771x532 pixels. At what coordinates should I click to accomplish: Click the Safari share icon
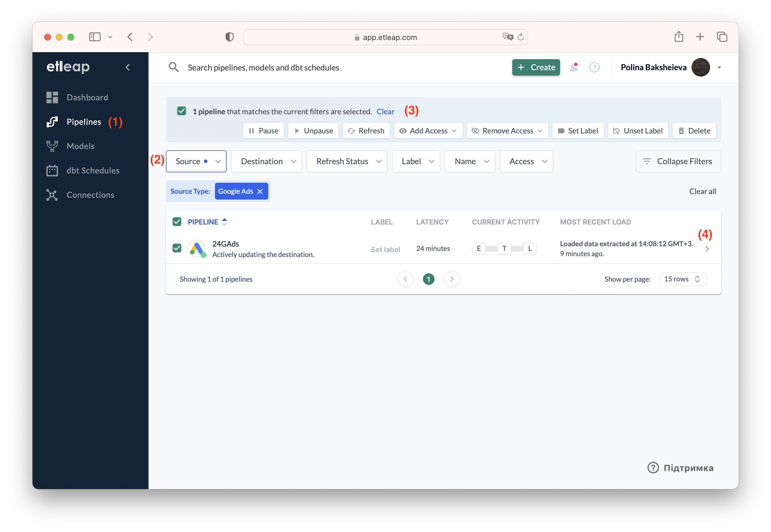[679, 37]
